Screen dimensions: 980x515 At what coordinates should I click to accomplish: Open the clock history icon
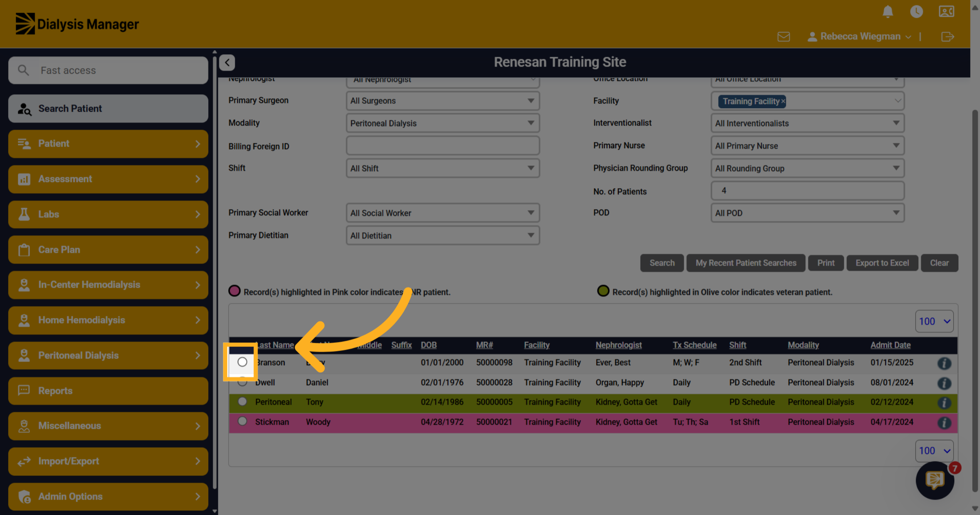916,11
